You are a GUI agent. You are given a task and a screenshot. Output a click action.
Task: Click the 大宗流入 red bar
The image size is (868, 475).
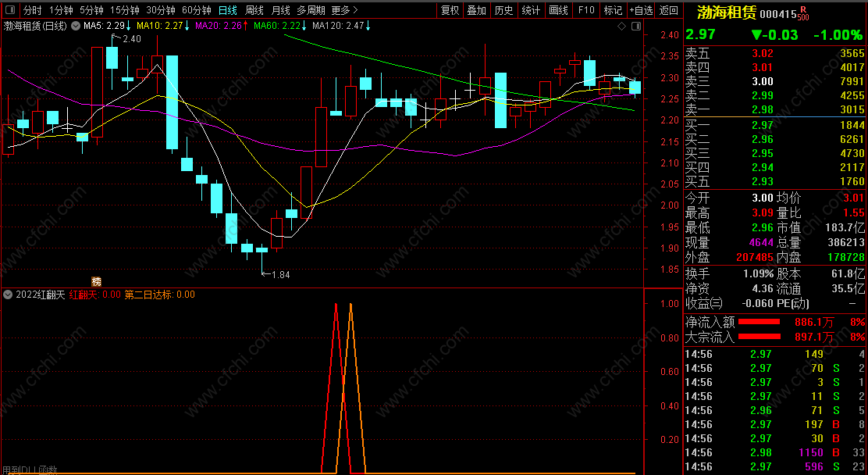[x=759, y=337]
